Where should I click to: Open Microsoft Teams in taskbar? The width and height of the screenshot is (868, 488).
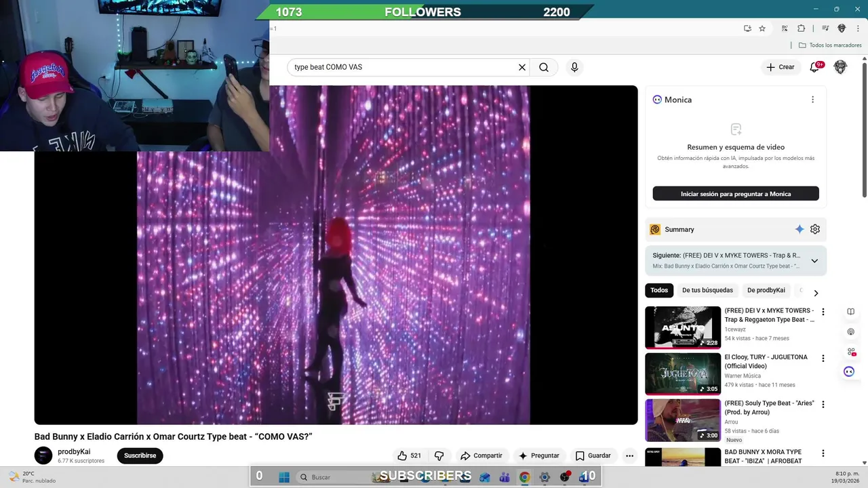(x=505, y=477)
